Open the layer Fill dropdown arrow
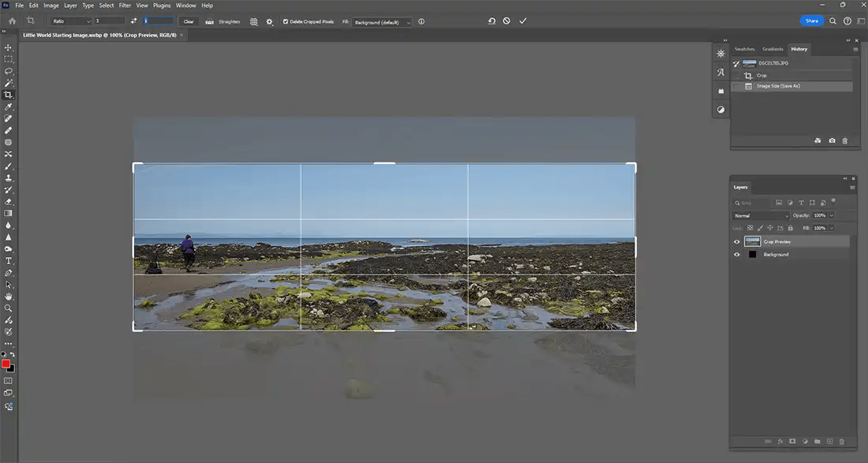Image resolution: width=868 pixels, height=463 pixels. coord(832,228)
